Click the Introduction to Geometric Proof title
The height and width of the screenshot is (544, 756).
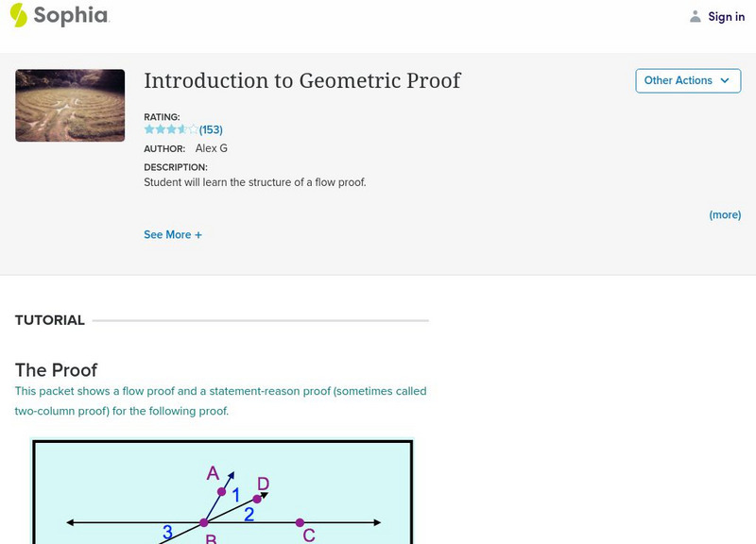coord(301,80)
